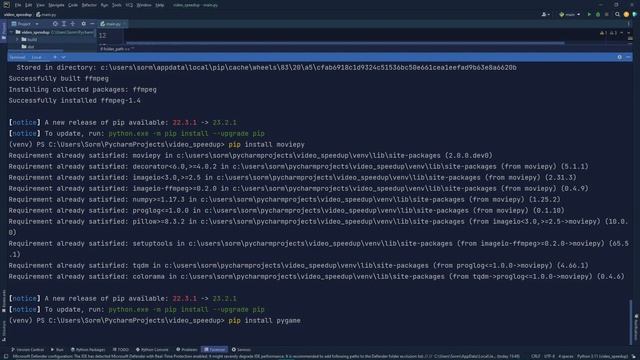Click the teal JetBrains toolbox icon at far right
The width and height of the screenshot is (640, 360).
coord(635,15)
